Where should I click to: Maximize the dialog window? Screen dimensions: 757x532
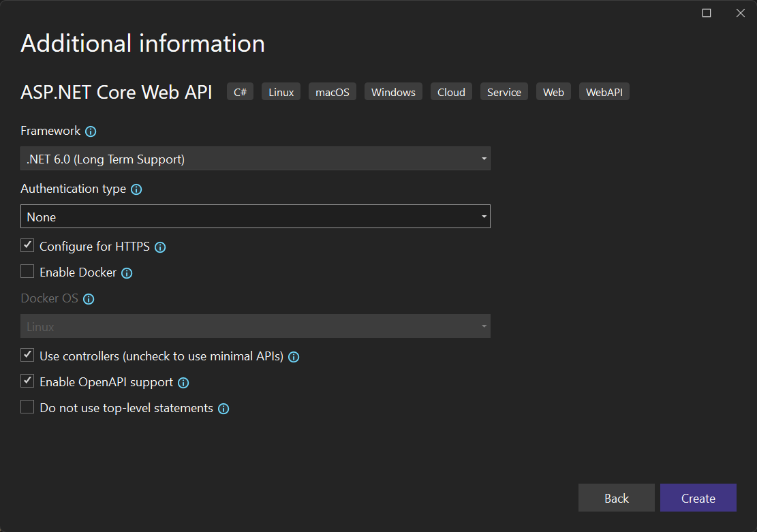pyautogui.click(x=707, y=13)
